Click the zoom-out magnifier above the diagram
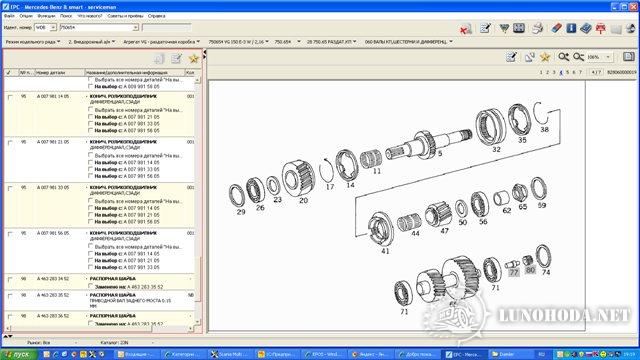Screen dimensions: 640x360 578,57
